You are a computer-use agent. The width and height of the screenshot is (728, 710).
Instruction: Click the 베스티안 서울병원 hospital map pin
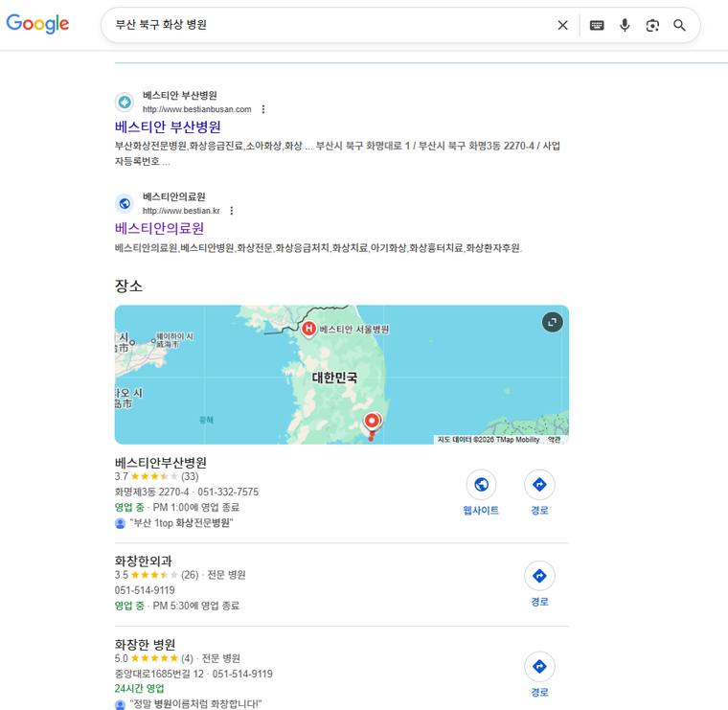(308, 329)
